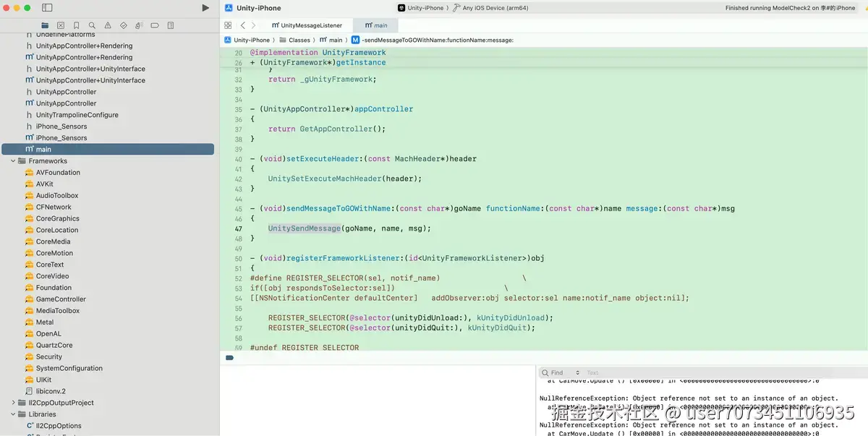Screen dimensions: 868x436
Task: Open the Source Control navigator
Action: click(x=61, y=25)
